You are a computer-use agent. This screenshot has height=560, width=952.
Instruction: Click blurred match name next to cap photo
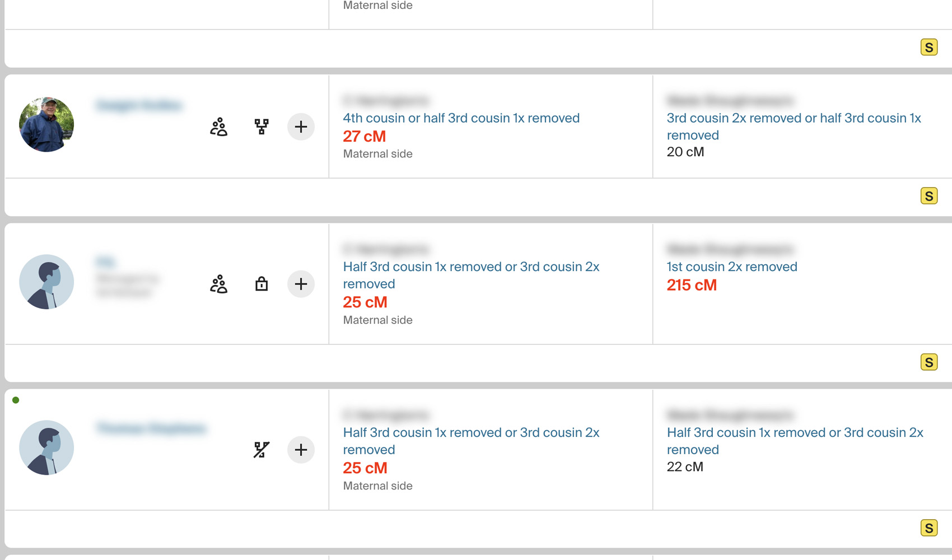tap(139, 105)
